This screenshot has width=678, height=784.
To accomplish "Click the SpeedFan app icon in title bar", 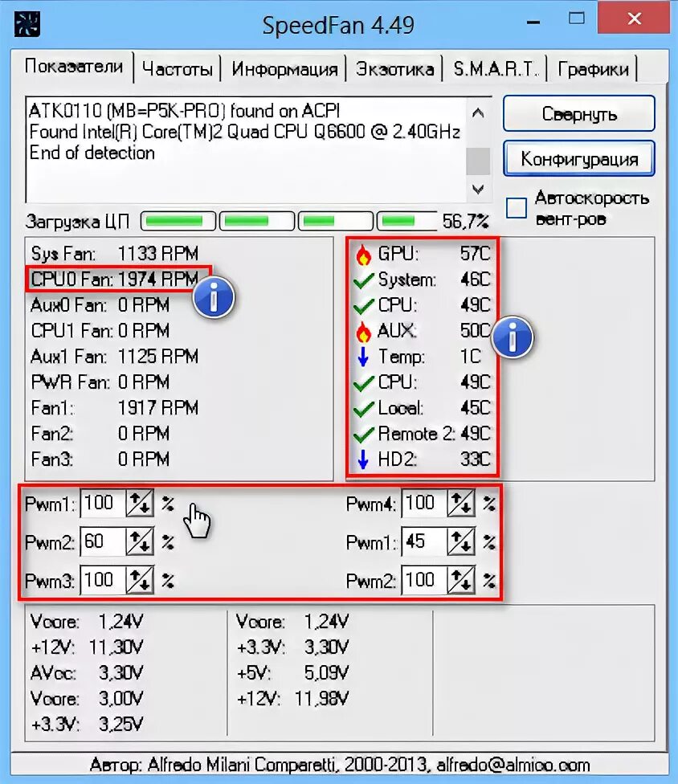I will [27, 23].
